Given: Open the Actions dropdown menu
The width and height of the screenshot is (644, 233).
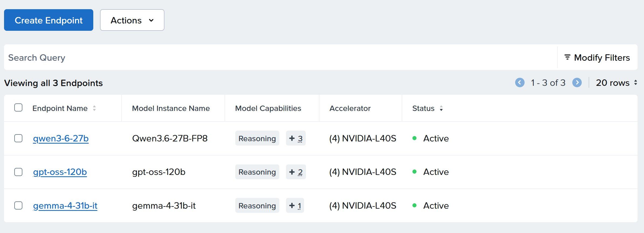Looking at the screenshot, I should point(132,20).
